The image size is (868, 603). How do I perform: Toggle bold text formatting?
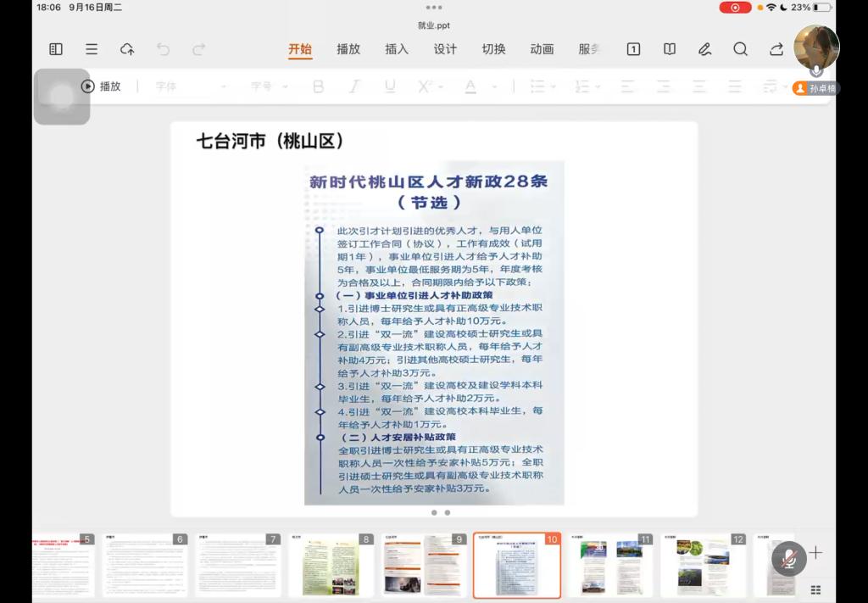pyautogui.click(x=319, y=87)
